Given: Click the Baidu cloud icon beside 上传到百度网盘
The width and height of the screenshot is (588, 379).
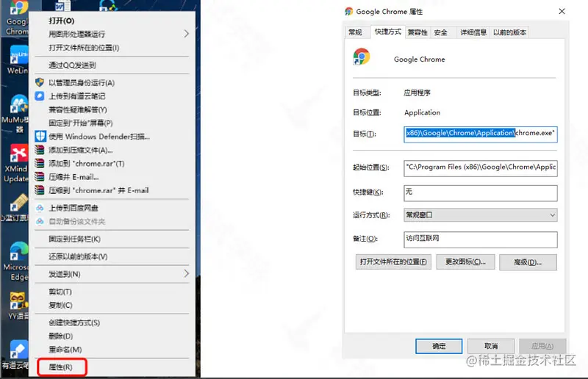Looking at the screenshot, I should 40,208.
